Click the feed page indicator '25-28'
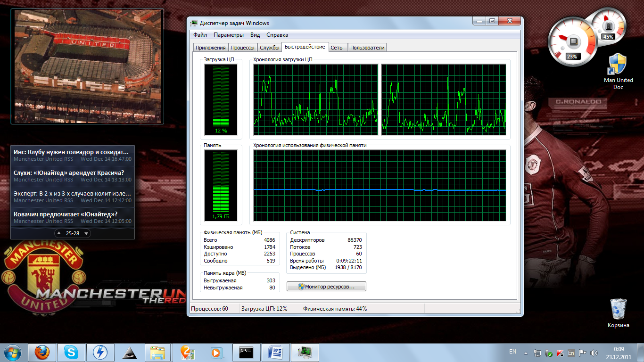This screenshot has height=362, width=644. point(73,233)
